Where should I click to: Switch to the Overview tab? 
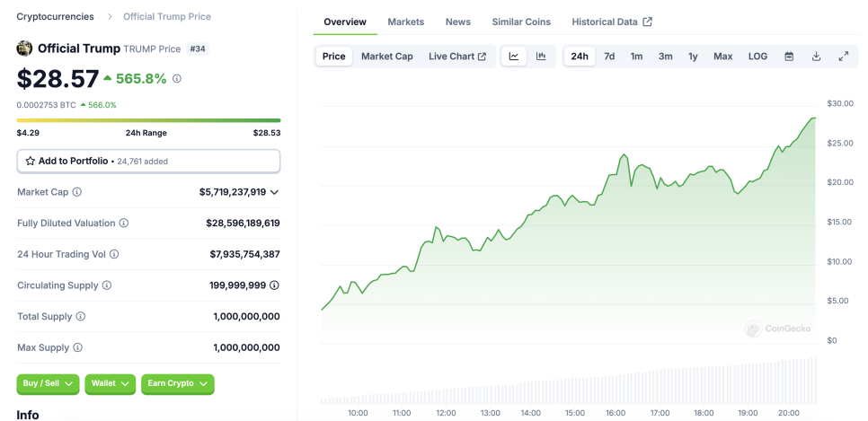pyautogui.click(x=345, y=22)
